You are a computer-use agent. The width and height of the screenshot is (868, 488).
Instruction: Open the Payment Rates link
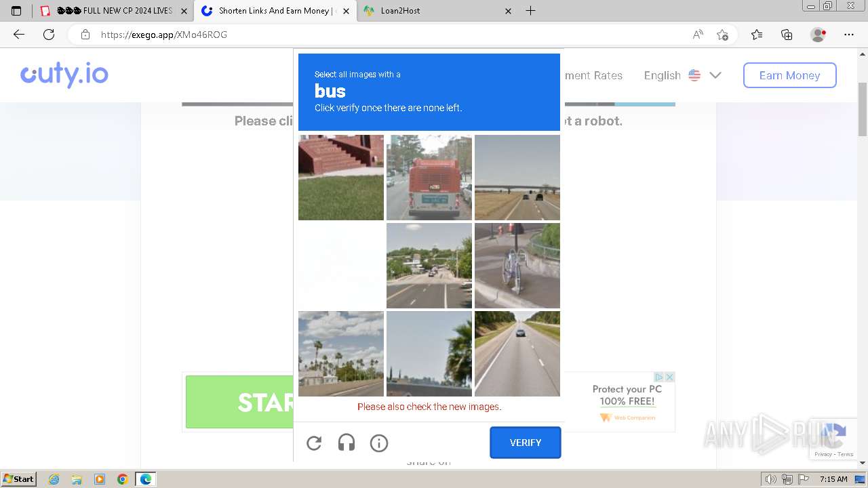click(x=593, y=75)
